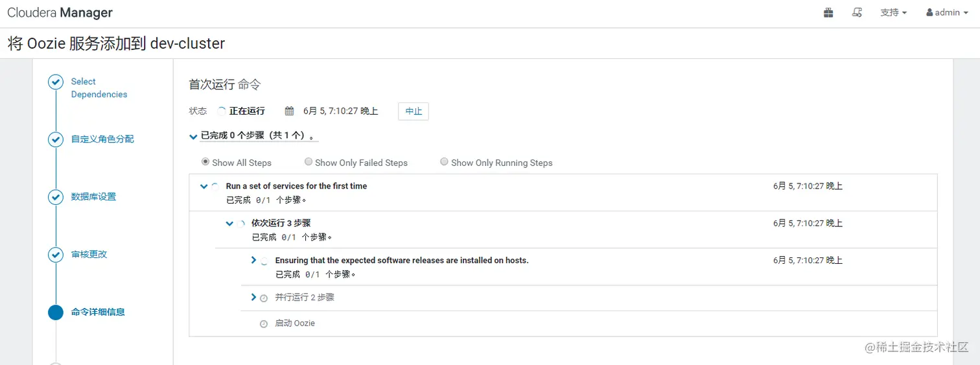Click the 正在运行 status text

(x=247, y=111)
